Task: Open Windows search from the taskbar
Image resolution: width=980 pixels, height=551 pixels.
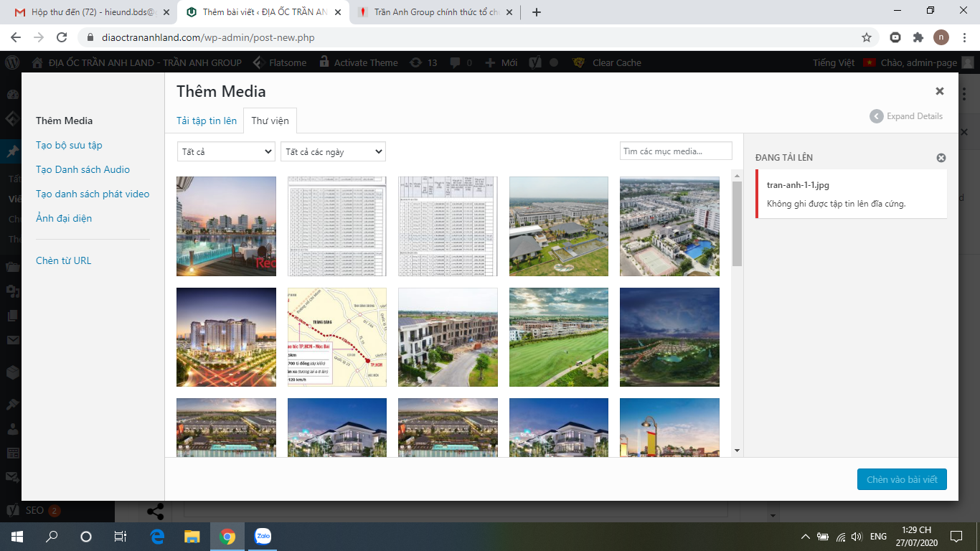Action: coord(52,537)
